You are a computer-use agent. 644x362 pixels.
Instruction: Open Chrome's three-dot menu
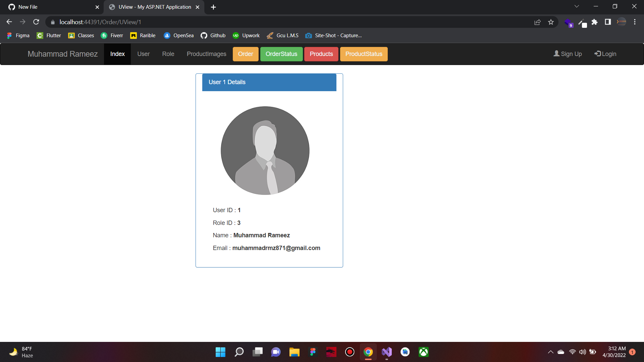click(x=635, y=22)
